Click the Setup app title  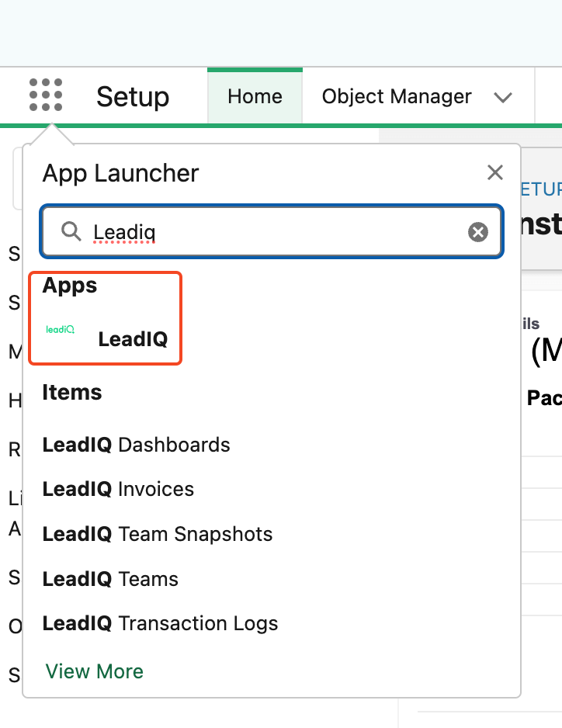(x=133, y=96)
